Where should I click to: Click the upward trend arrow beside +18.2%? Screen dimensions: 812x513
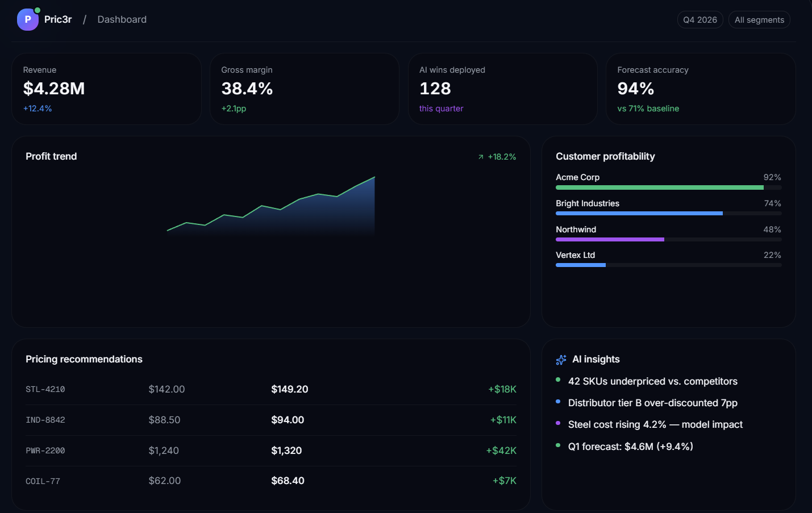point(481,157)
